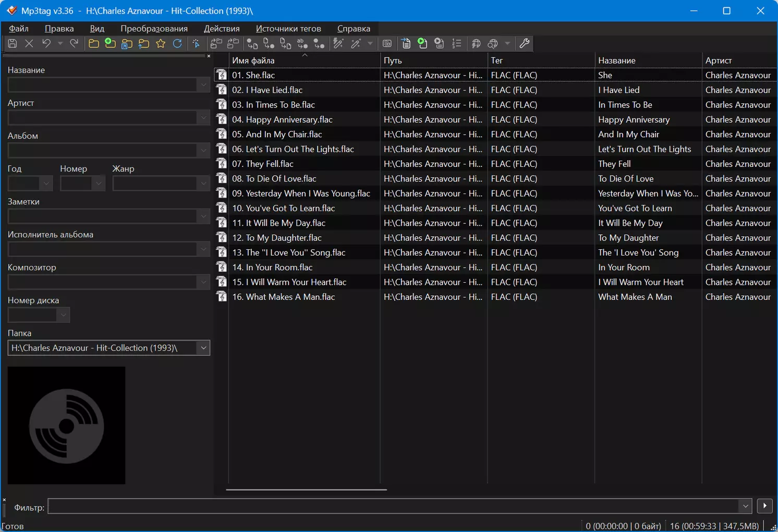Screen dimensions: 778x532
Task: Click the horizontal scrollbar under the file list
Action: point(307,490)
